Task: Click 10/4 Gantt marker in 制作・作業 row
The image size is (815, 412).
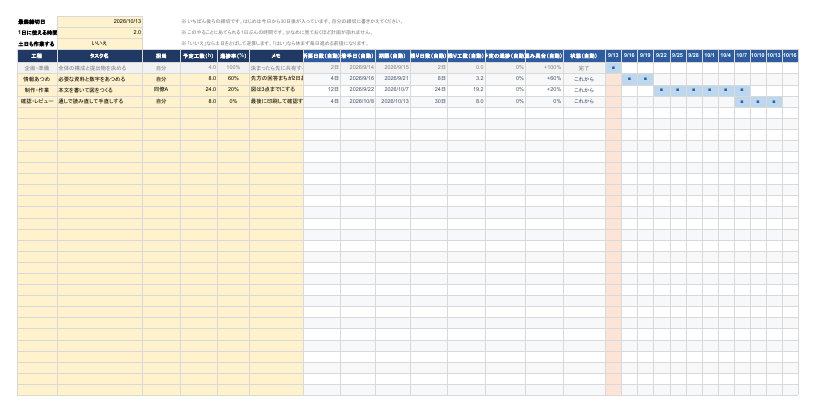Action: pyautogui.click(x=726, y=90)
